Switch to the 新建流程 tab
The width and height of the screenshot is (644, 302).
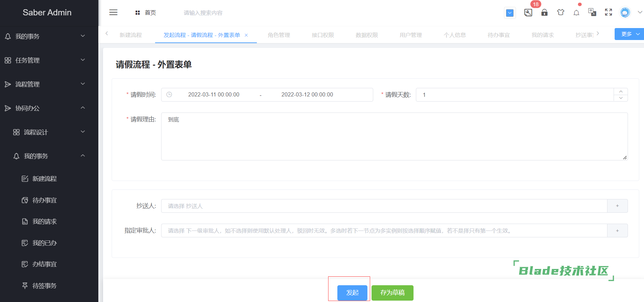[x=130, y=35]
